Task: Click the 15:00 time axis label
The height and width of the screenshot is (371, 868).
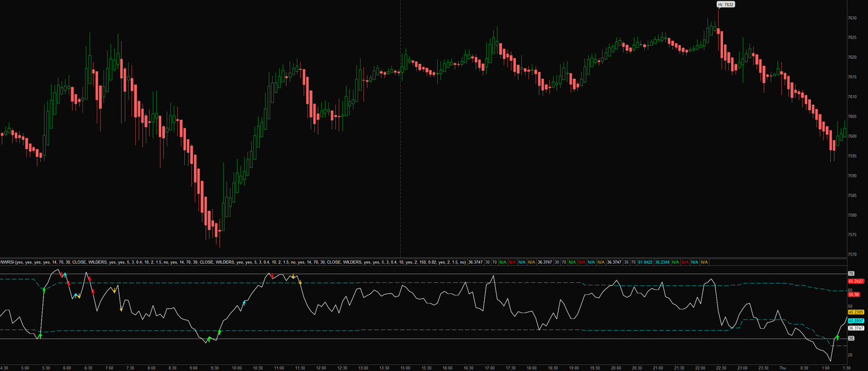Action: (x=405, y=367)
